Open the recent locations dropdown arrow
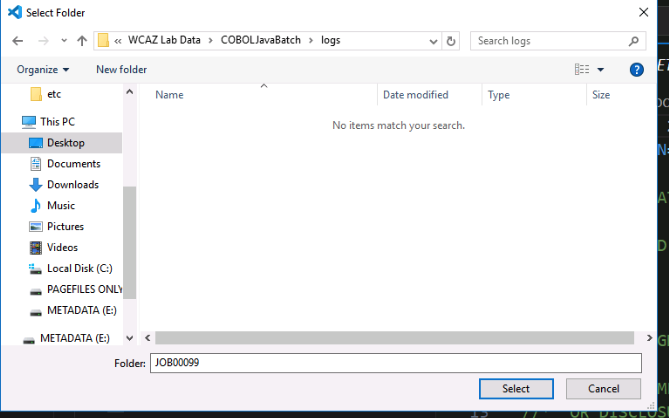This screenshot has width=669, height=418. [x=64, y=41]
